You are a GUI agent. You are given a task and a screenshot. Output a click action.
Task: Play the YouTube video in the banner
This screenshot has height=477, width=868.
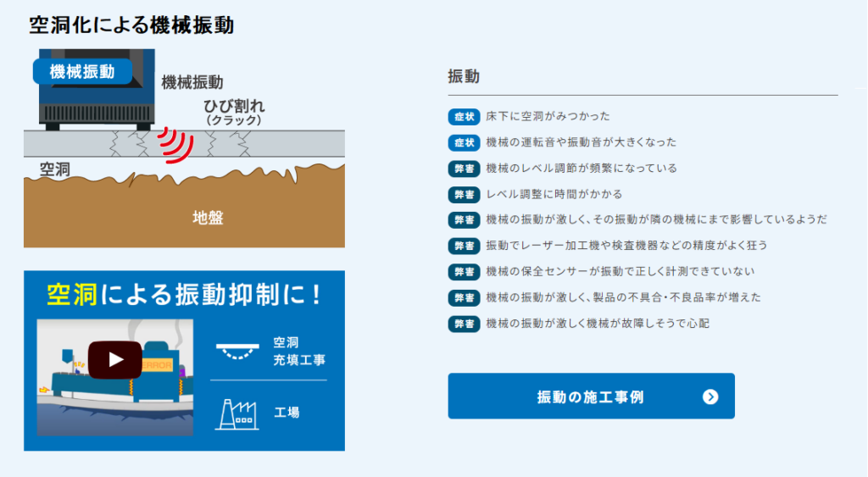pos(115,360)
